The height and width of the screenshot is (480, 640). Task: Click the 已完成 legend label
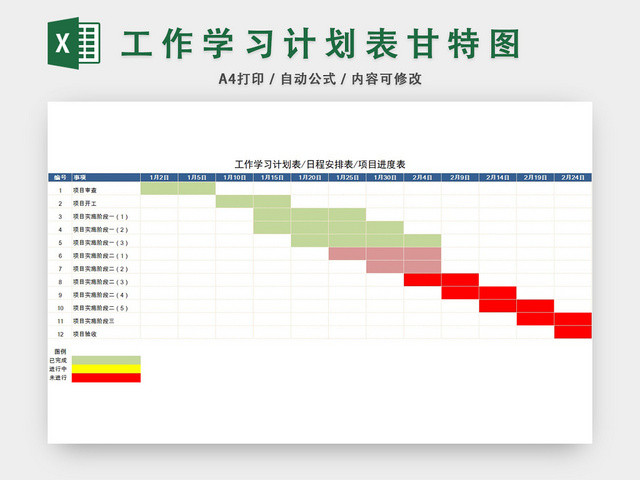pos(58,360)
